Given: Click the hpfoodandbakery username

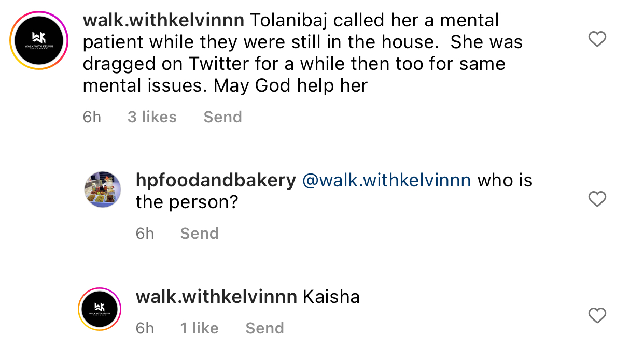Looking at the screenshot, I should (x=215, y=180).
